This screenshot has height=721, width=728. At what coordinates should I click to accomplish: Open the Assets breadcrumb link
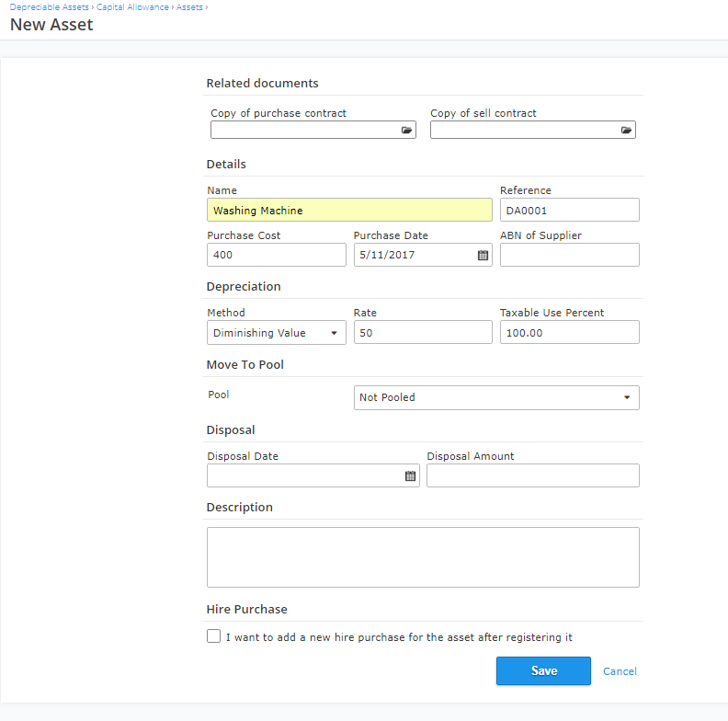tap(189, 7)
